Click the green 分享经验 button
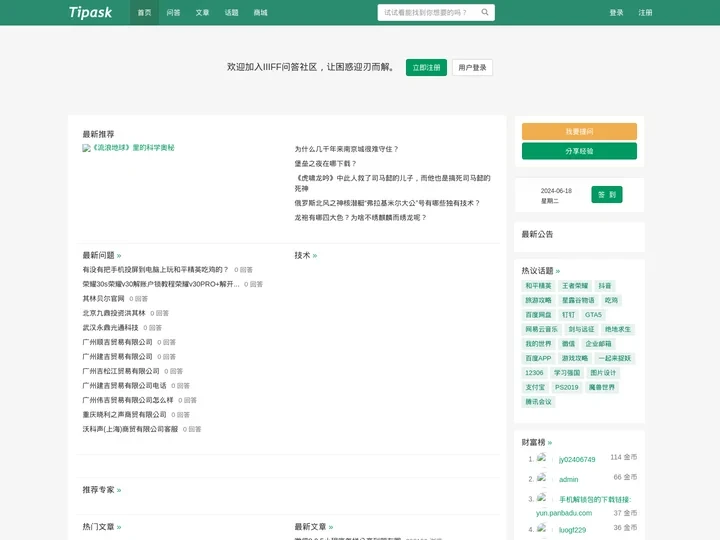Image resolution: width=720 pixels, height=540 pixels. tap(579, 151)
